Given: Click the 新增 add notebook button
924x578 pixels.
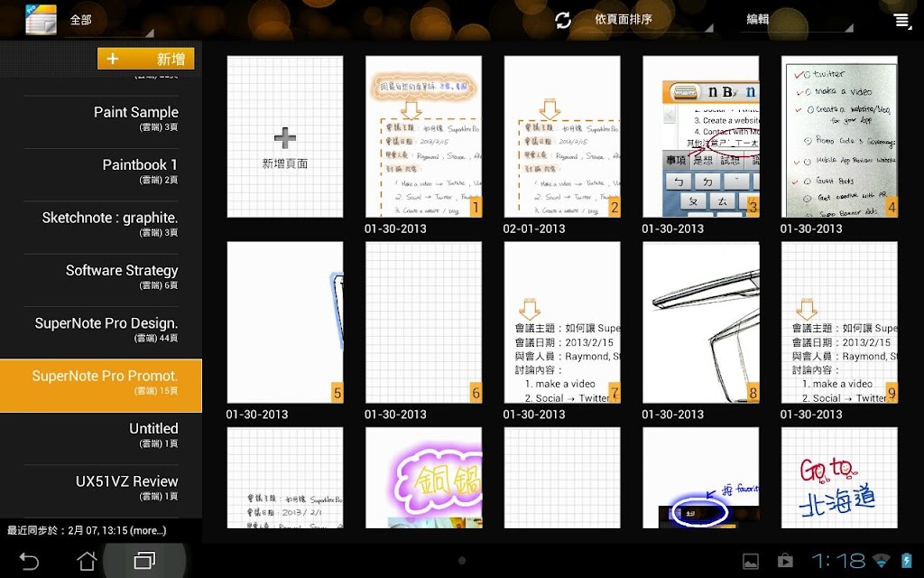Looking at the screenshot, I should 145,59.
